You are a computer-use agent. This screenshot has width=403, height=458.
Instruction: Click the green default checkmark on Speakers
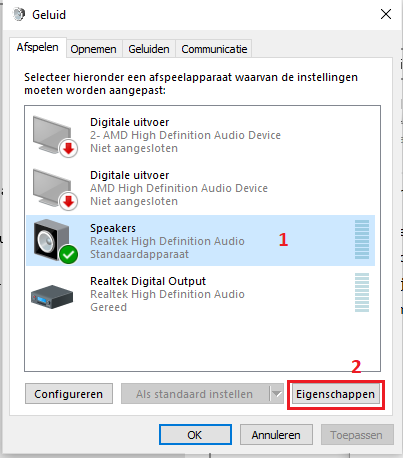69,255
